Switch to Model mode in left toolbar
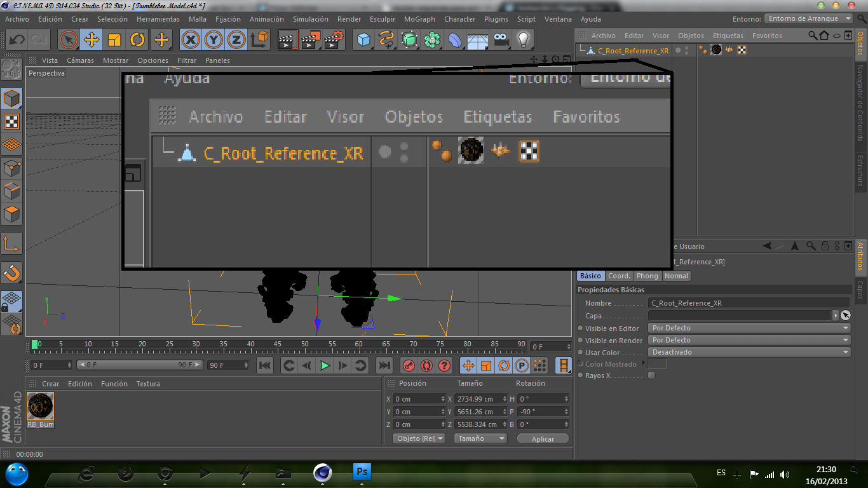This screenshot has height=488, width=868. click(12, 98)
